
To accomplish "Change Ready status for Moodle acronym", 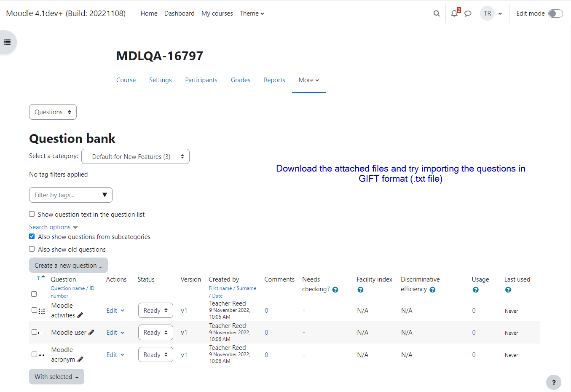I will point(155,355).
